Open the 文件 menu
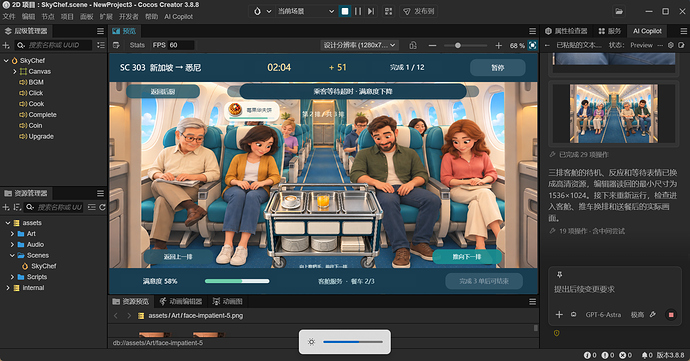The image size is (690, 361). click(x=9, y=17)
